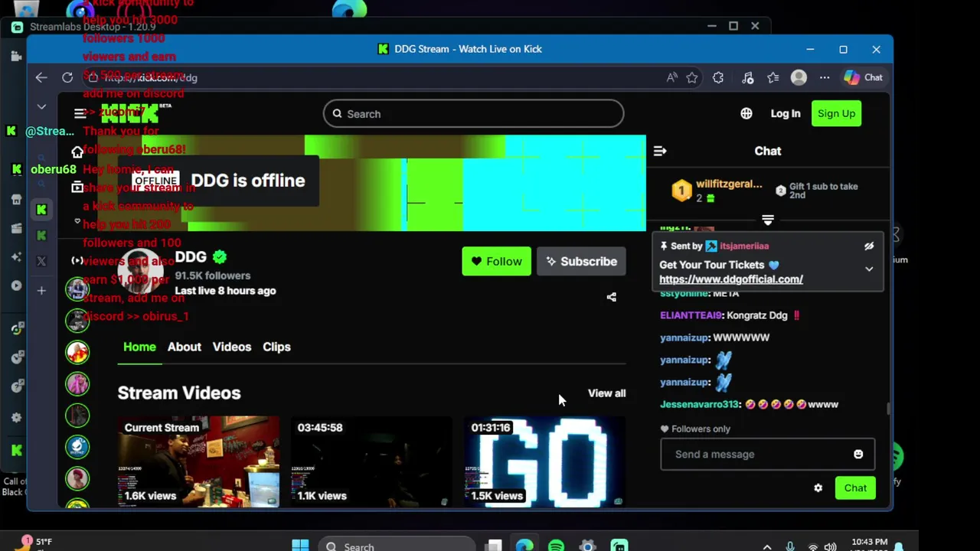Viewport: 980px width, 551px height.
Task: Open Copilot Chat in browser toolbar
Action: (863, 77)
